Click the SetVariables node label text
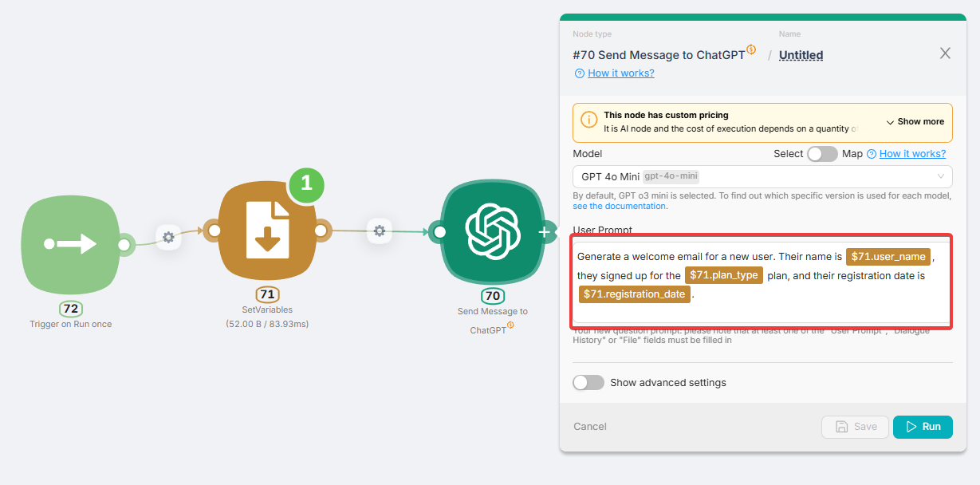Screen dimensions: 980x485 point(267,310)
